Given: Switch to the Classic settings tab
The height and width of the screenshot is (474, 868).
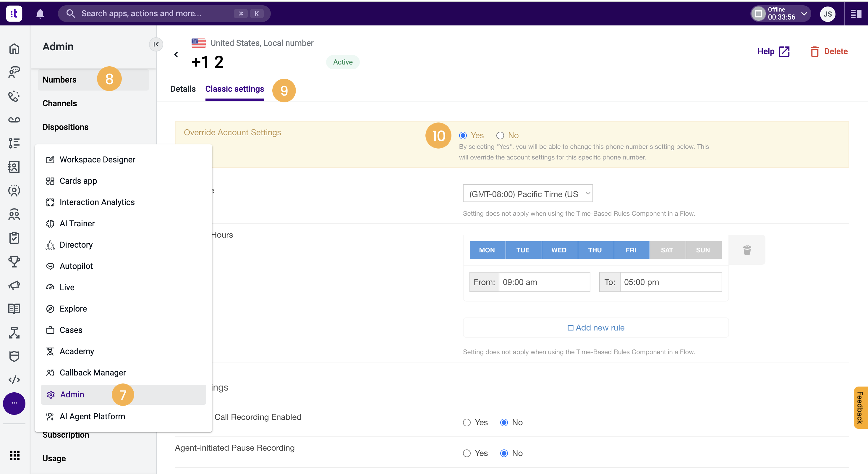Looking at the screenshot, I should click(234, 89).
